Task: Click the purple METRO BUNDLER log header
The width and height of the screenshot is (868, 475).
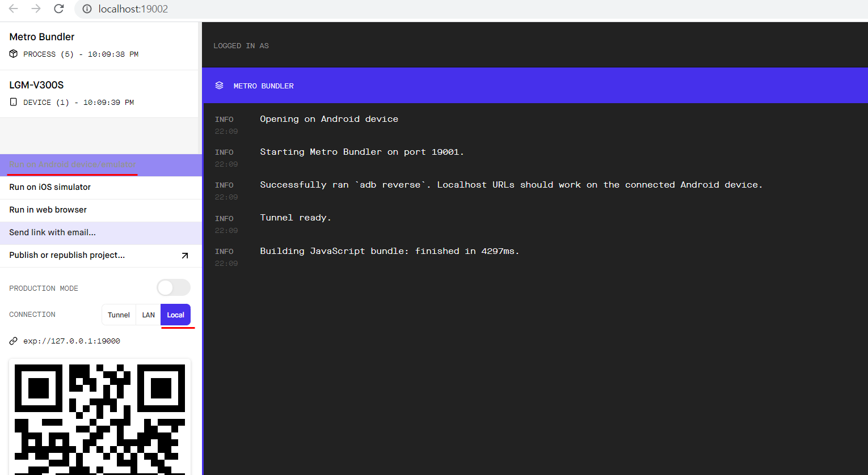Action: click(x=535, y=86)
